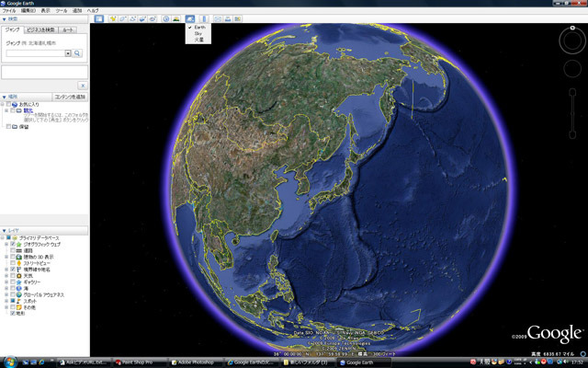Select 火星 from the planet dropdown

[x=198, y=40]
